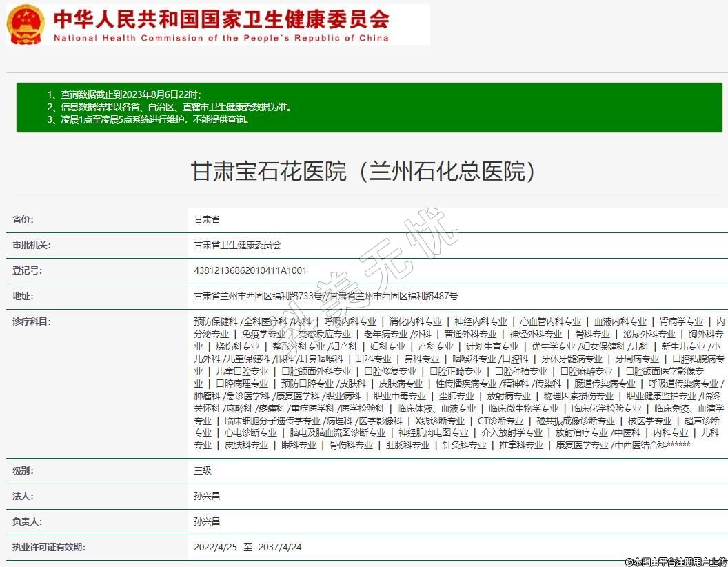Click the registration number 43812136862010411A1001

(x=250, y=270)
